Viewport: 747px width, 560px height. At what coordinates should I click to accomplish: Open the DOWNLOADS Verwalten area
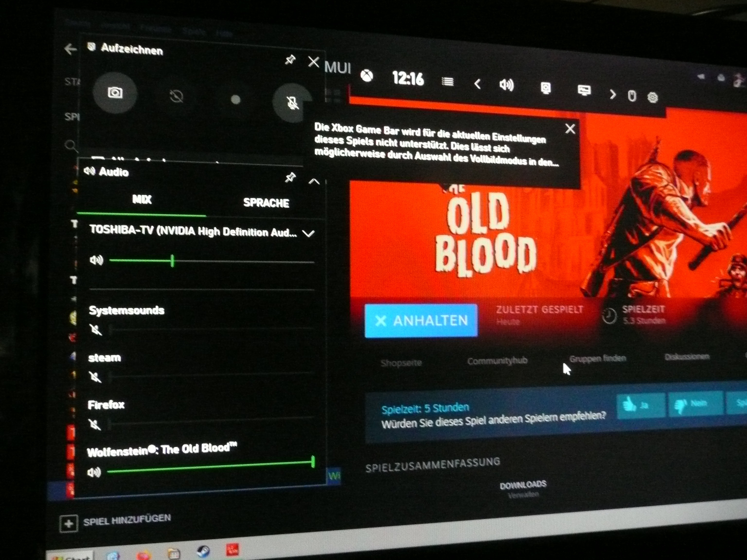click(523, 489)
